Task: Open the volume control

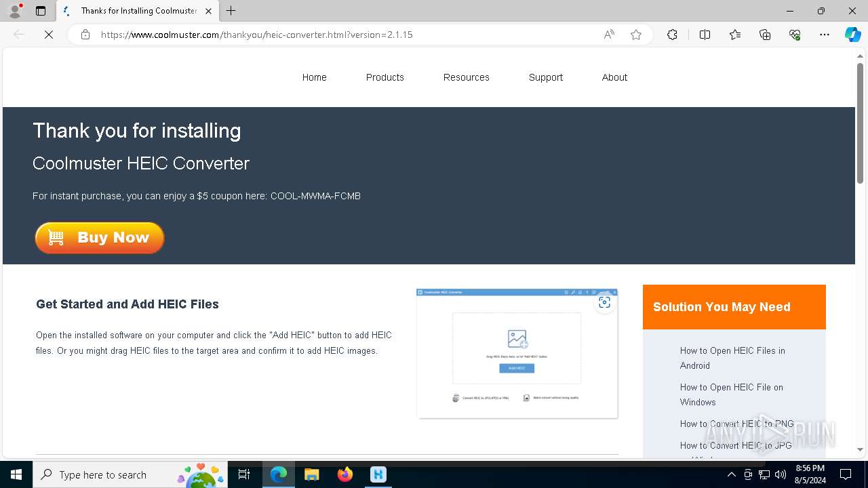Action: [781, 474]
